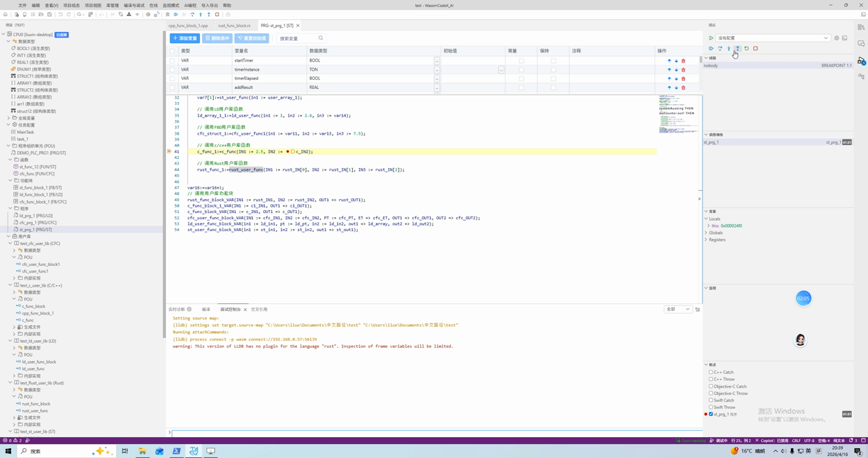Click the debug Continue button

click(x=711, y=49)
